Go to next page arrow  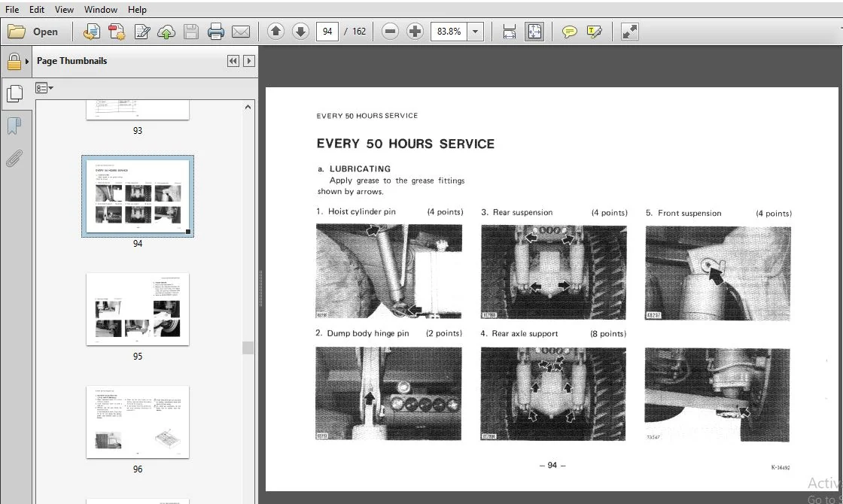coord(300,31)
